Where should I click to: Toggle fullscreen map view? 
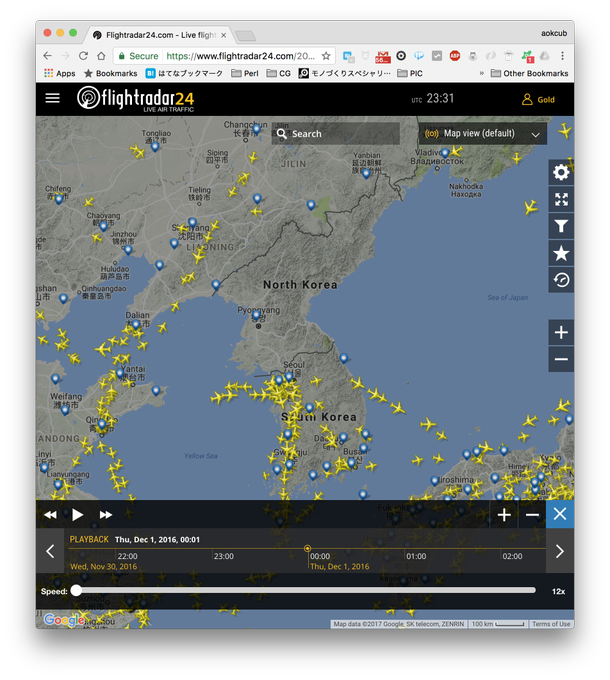pyautogui.click(x=561, y=199)
